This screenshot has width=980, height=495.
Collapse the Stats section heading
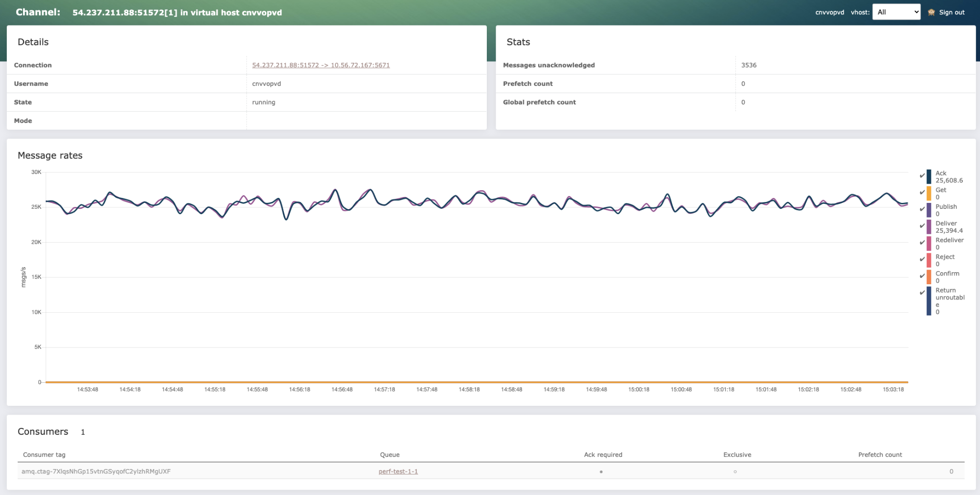pyautogui.click(x=518, y=42)
